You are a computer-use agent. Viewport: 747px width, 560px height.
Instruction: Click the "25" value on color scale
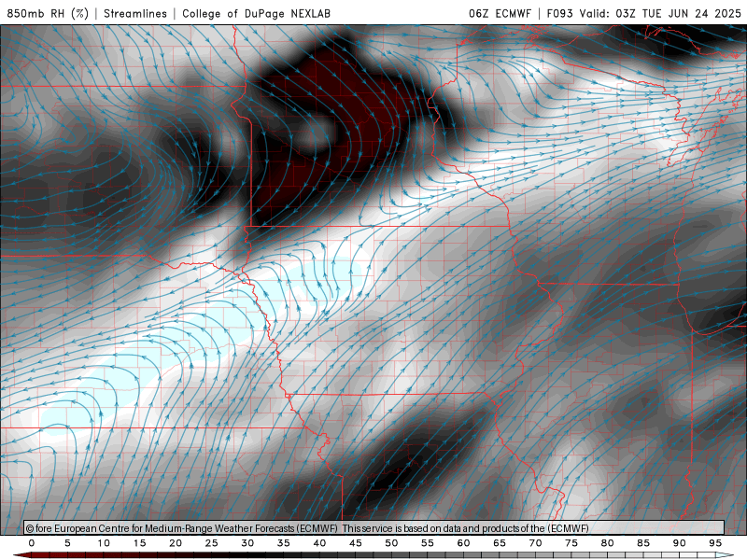[212, 543]
